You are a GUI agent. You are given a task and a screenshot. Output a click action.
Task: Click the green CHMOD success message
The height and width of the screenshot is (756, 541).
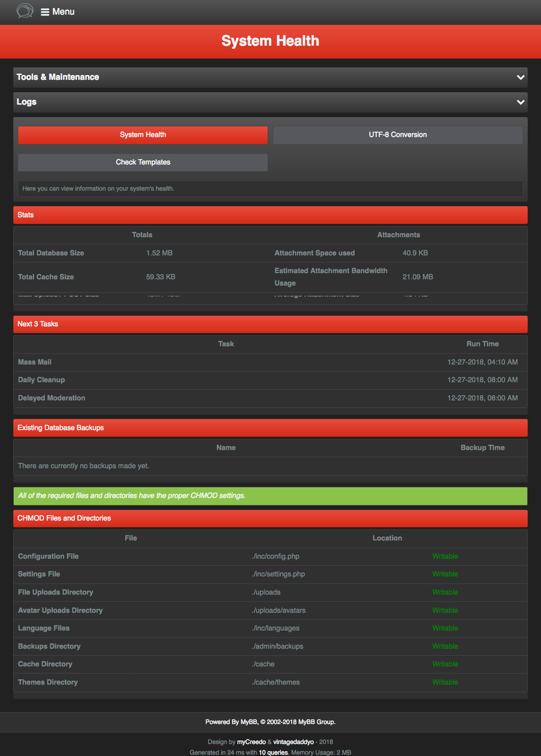pyautogui.click(x=270, y=496)
